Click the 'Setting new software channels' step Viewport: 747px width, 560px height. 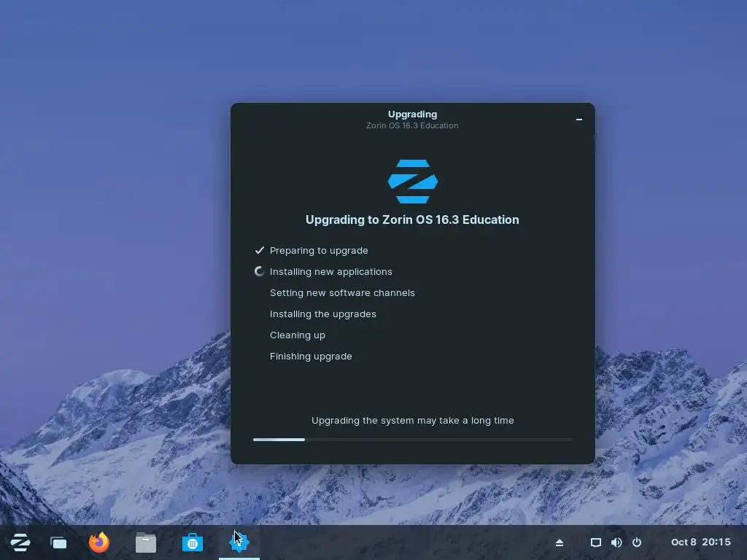point(342,293)
